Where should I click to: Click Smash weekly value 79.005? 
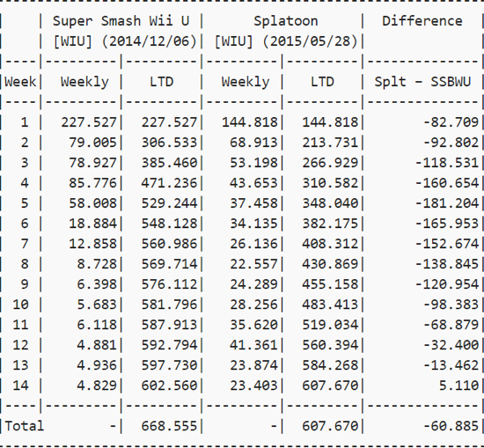click(x=93, y=143)
